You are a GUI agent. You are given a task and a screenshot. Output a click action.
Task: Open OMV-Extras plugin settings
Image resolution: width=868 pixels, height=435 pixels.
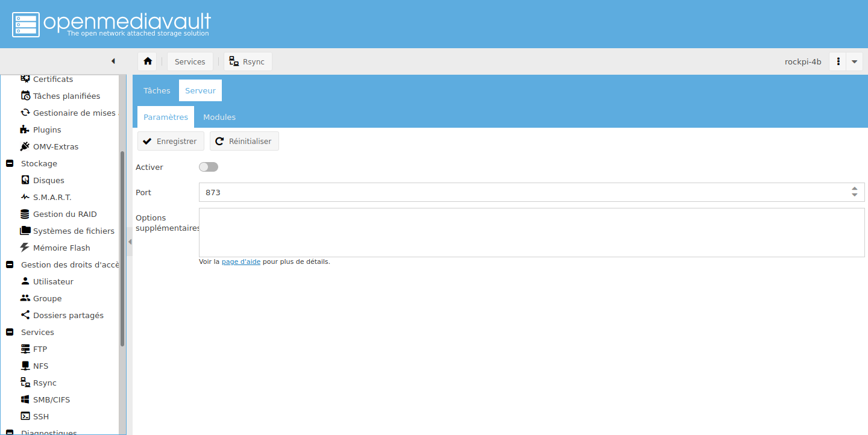click(55, 146)
